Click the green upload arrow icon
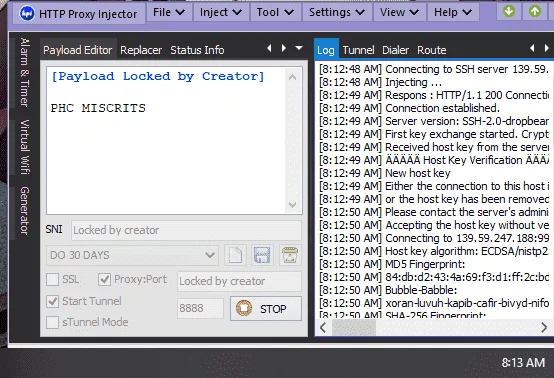The height and width of the screenshot is (378, 554). click(x=535, y=12)
